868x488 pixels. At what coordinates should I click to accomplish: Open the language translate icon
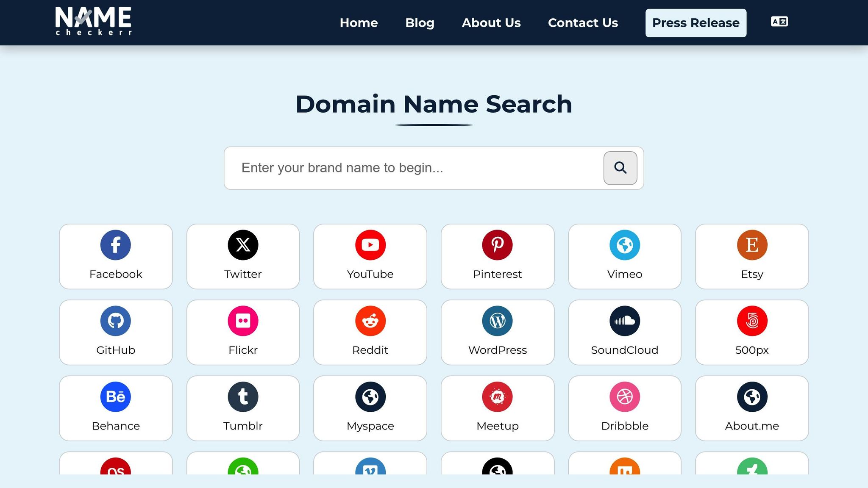pos(779,22)
